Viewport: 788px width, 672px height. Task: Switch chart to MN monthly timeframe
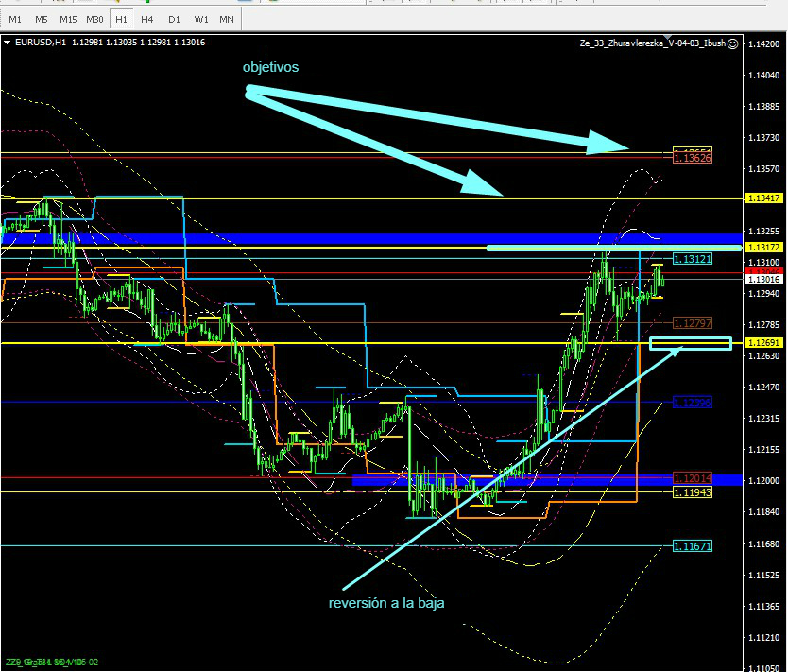pyautogui.click(x=227, y=19)
